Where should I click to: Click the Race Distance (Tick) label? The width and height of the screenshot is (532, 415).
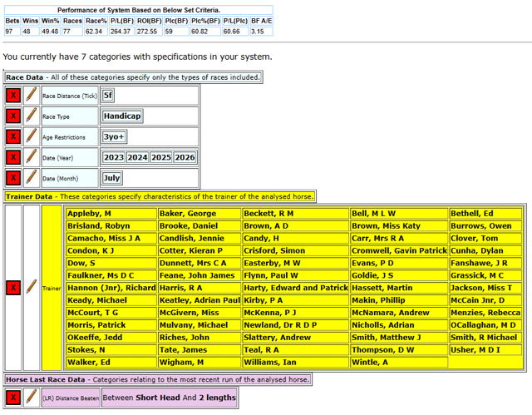tap(70, 96)
